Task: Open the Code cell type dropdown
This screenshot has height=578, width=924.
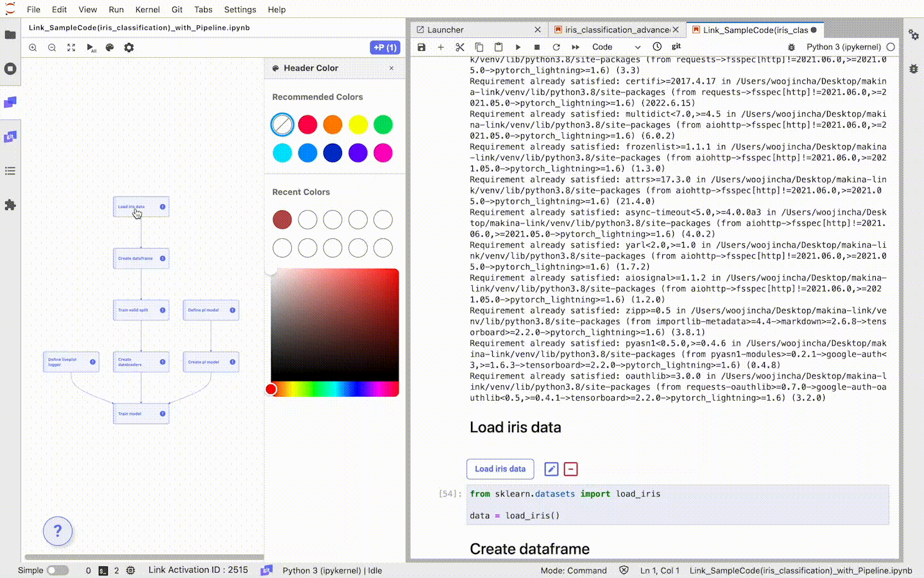Action: coord(616,47)
